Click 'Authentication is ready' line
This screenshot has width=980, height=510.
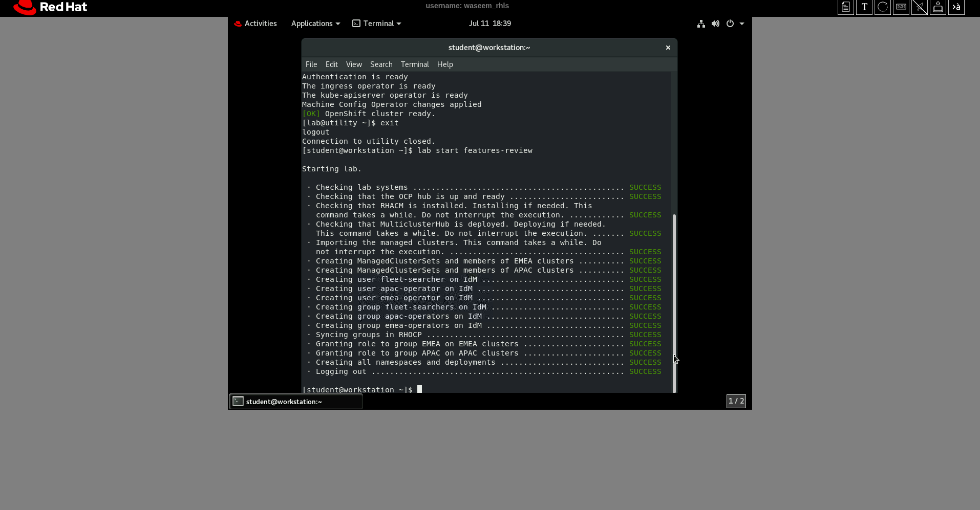[355, 77]
